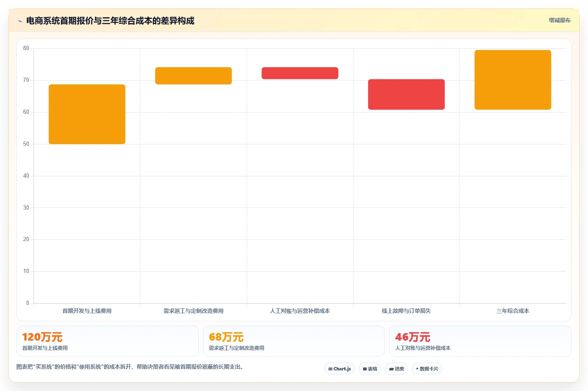
Task: Click the y-axis value 50
Action: click(x=26, y=144)
